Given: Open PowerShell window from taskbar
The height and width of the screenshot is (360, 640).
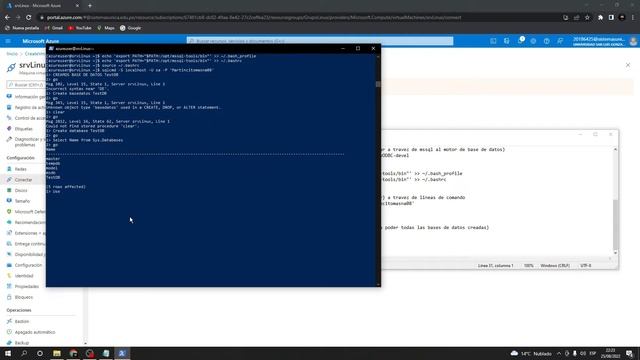Looking at the screenshot, I should 122,353.
